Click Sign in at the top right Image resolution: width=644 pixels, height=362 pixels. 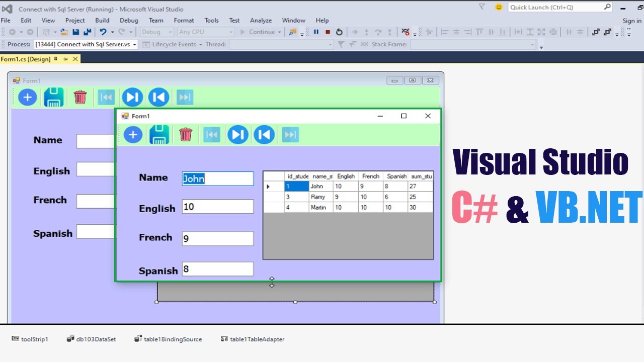point(632,21)
